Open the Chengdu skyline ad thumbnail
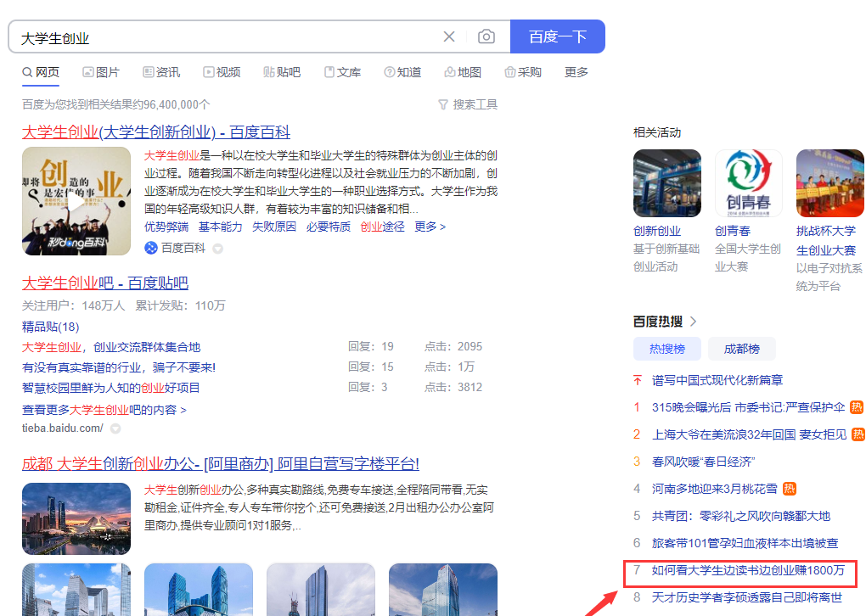The height and width of the screenshot is (616, 866). [x=76, y=519]
